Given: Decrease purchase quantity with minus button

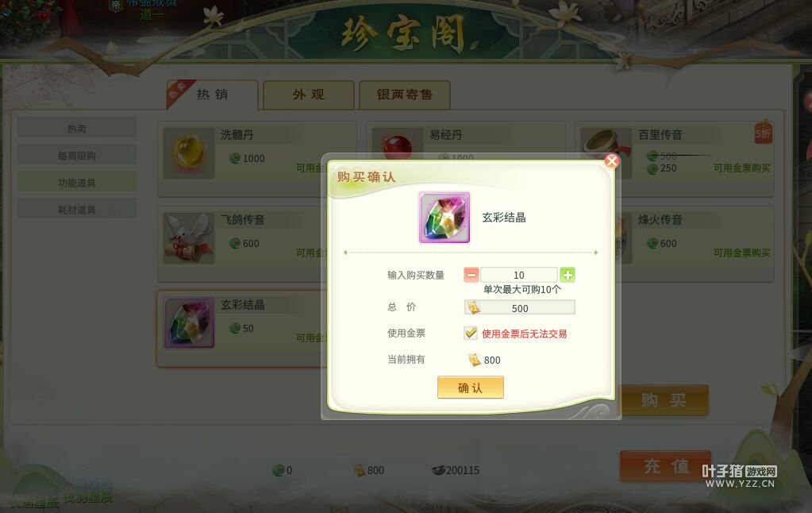Looking at the screenshot, I should pos(471,275).
